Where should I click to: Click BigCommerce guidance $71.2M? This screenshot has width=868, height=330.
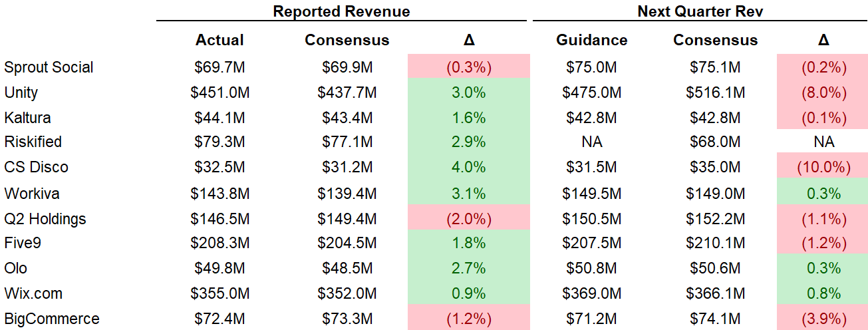591,319
